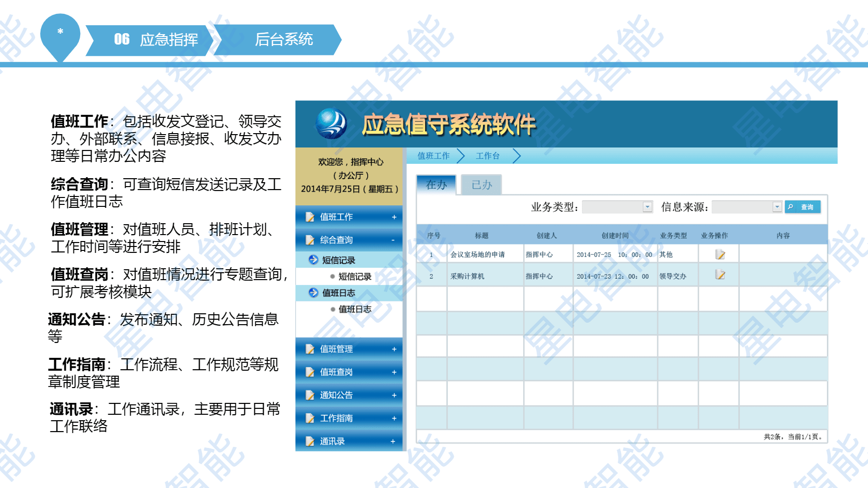Switch to the 已办 tab

[x=482, y=185]
